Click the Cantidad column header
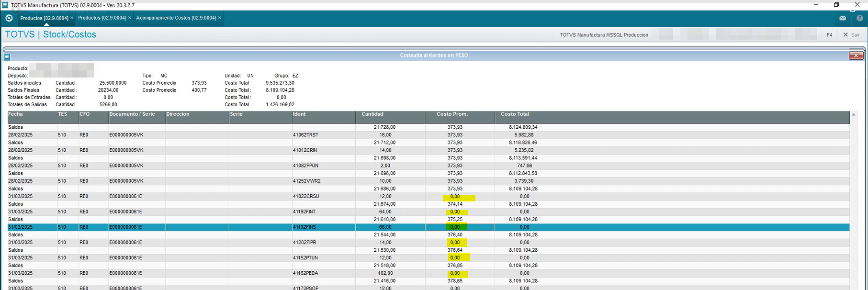Viewport: 868px width, 290px height. tap(390, 117)
